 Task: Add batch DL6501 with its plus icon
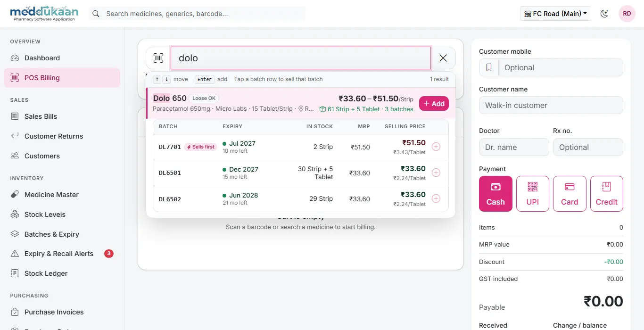click(436, 173)
